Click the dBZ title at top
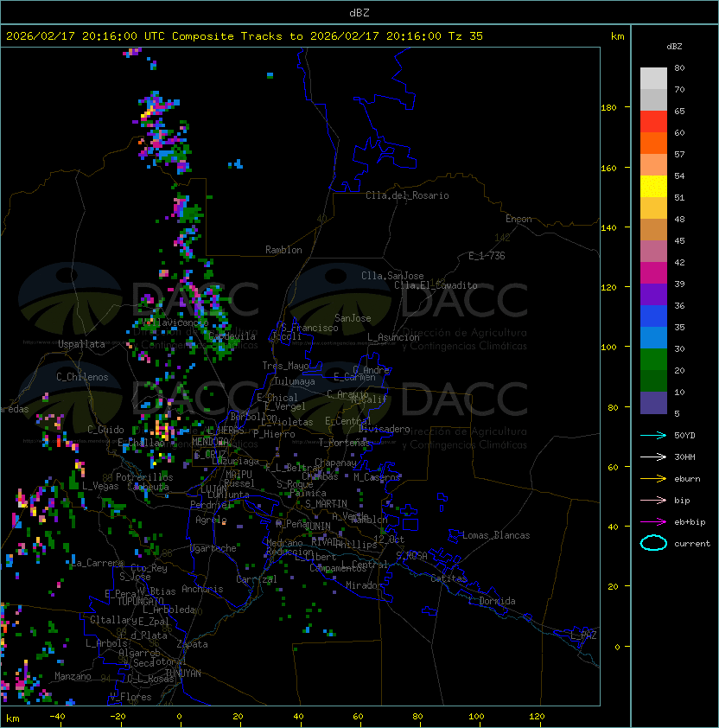The width and height of the screenshot is (719, 728). pyautogui.click(x=359, y=13)
